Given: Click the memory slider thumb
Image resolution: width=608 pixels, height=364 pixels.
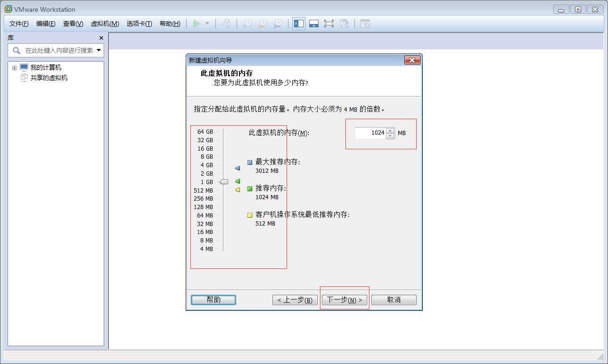Looking at the screenshot, I should point(224,182).
